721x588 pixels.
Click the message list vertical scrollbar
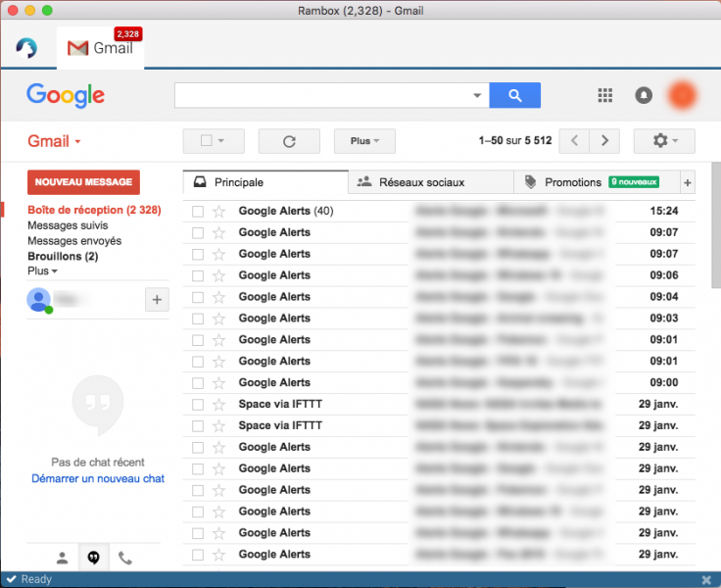tap(716, 225)
